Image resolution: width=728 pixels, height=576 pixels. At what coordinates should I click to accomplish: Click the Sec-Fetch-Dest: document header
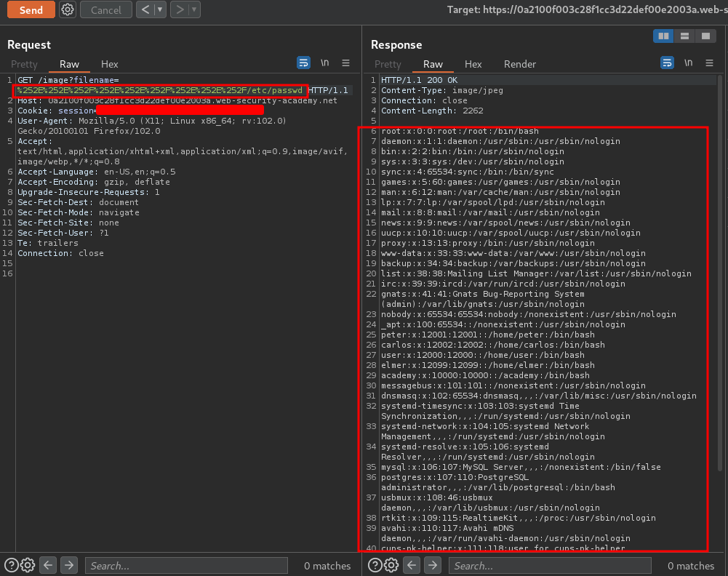click(x=78, y=202)
